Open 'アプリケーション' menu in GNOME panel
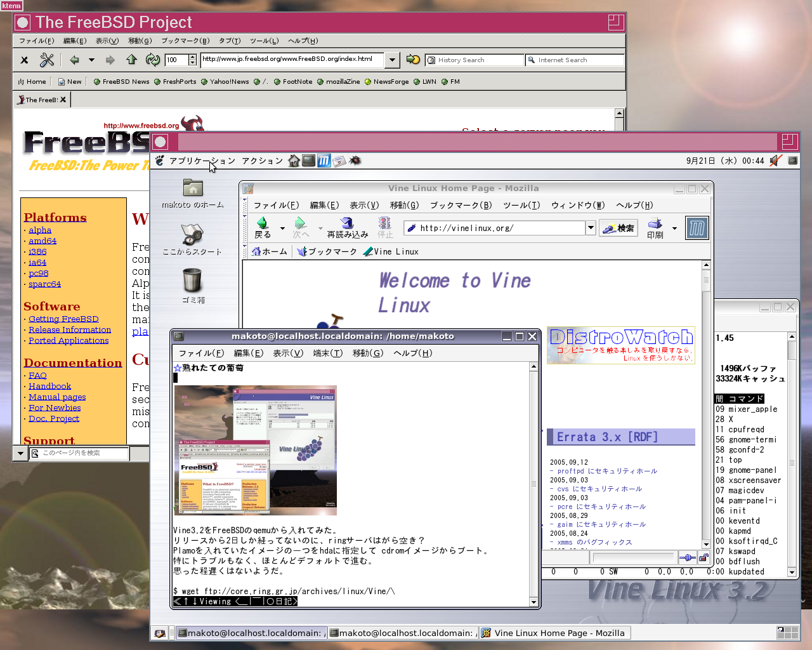Screen dimensions: 812x650 [x=202, y=161]
